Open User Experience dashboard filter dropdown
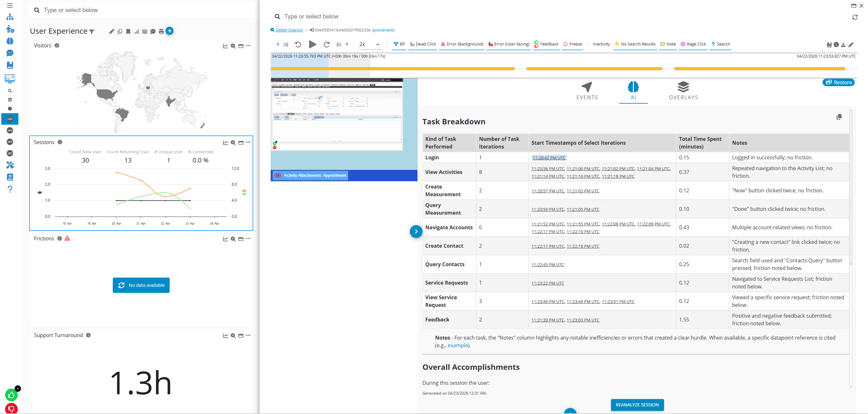 coord(92,32)
